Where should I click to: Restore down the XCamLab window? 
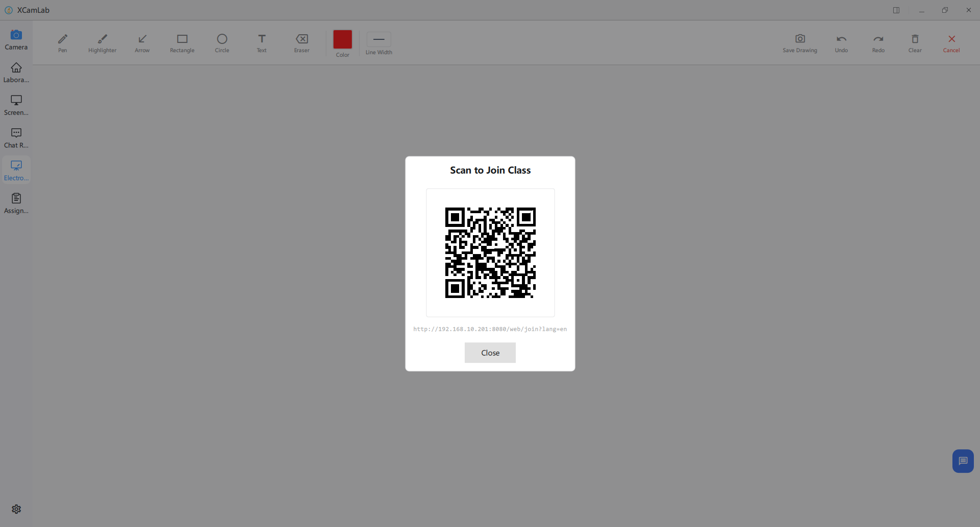945,10
